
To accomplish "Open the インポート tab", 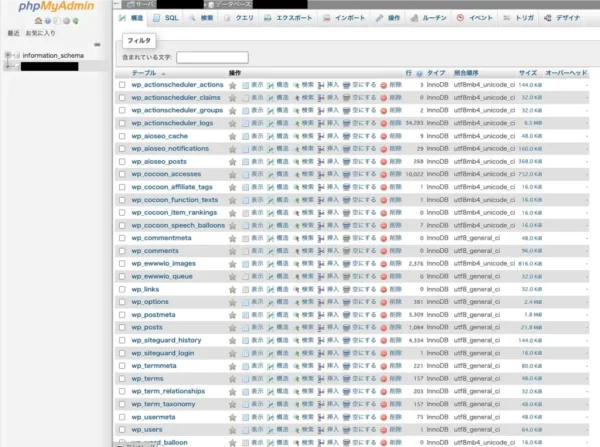I will point(344,18).
